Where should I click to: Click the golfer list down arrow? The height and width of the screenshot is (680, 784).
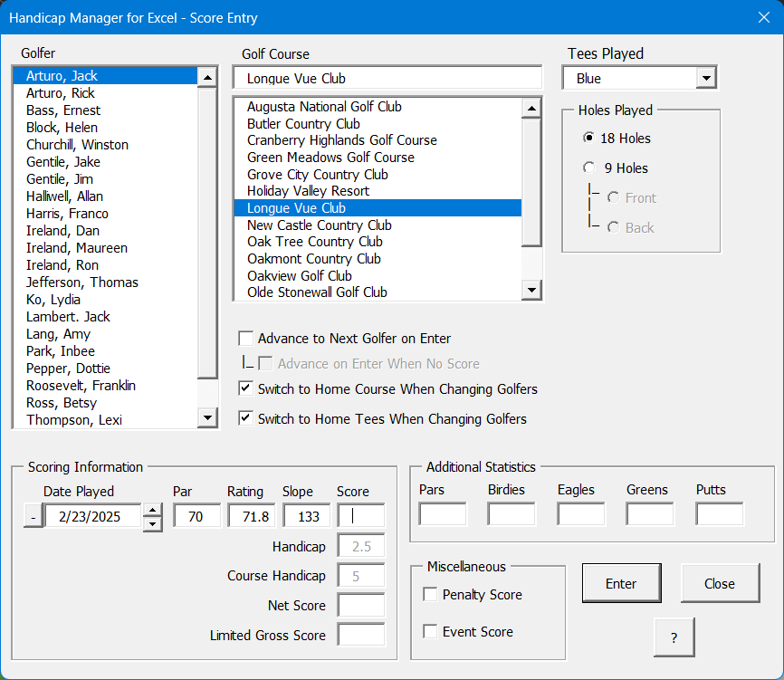(207, 417)
